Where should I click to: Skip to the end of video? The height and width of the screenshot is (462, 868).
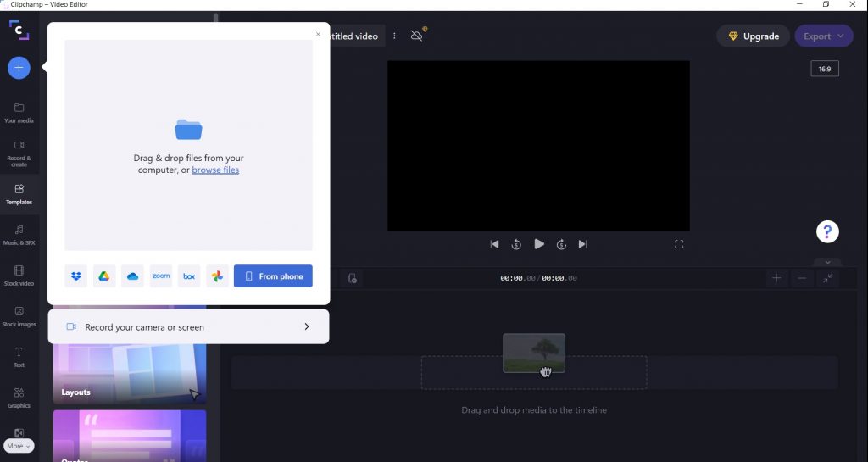(x=582, y=244)
